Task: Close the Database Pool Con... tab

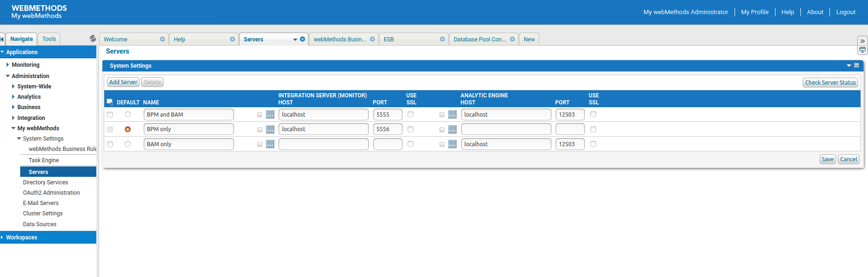Action: tap(512, 39)
